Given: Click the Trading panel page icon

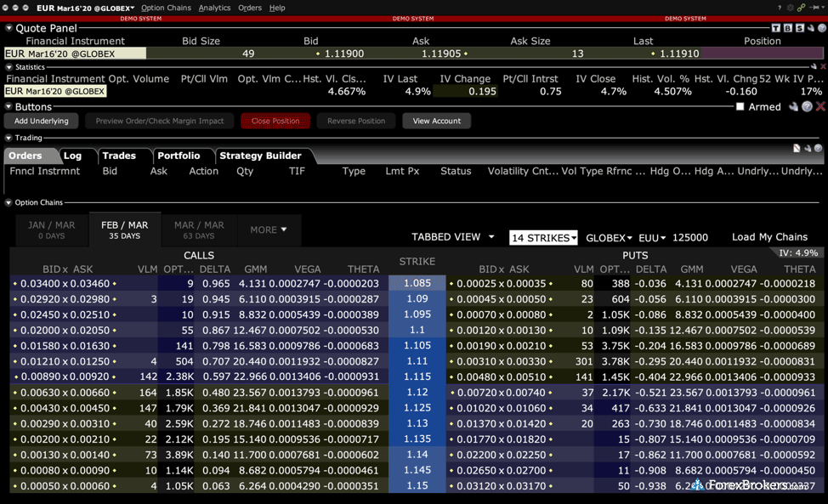Looking at the screenshot, I should click(797, 149).
